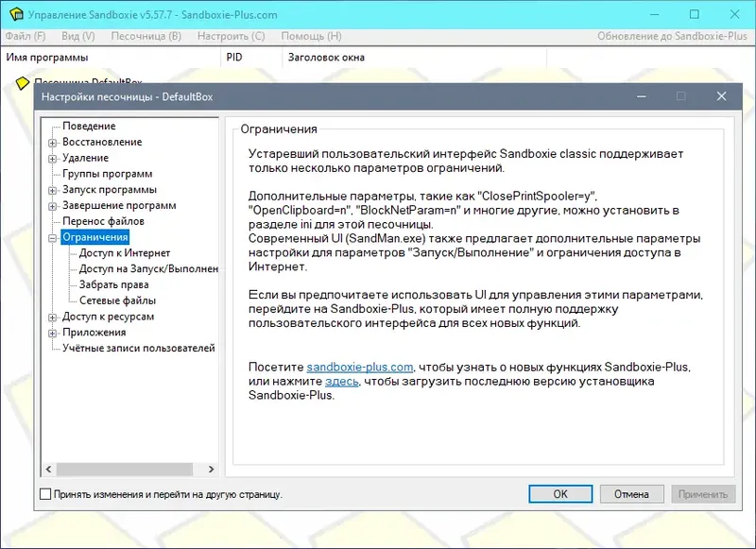Maximize the main Sandboxie window
This screenshot has height=549, width=756.
(695, 14)
